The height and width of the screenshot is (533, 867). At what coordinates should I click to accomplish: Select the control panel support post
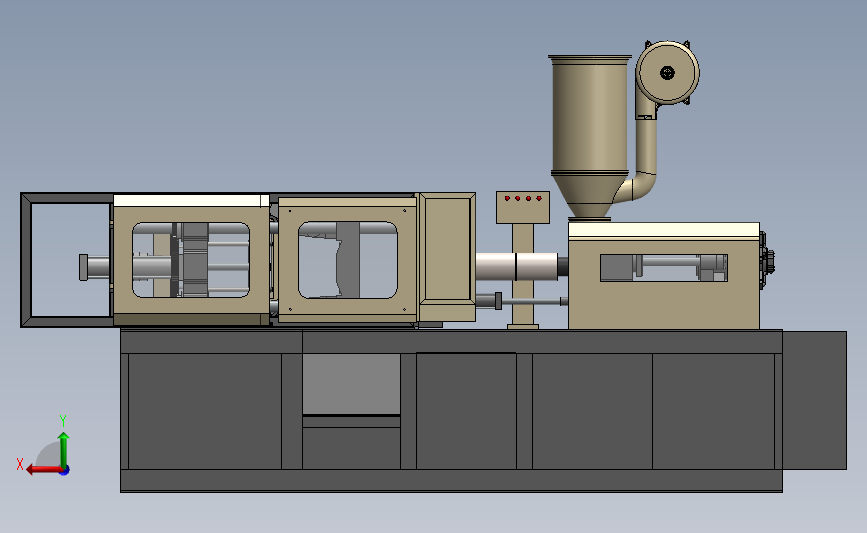(x=523, y=275)
